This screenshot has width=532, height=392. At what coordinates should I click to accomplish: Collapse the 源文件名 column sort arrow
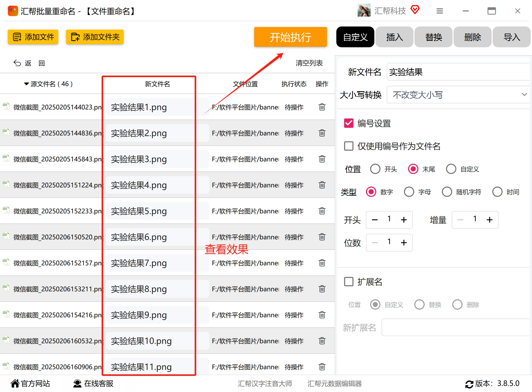point(26,84)
